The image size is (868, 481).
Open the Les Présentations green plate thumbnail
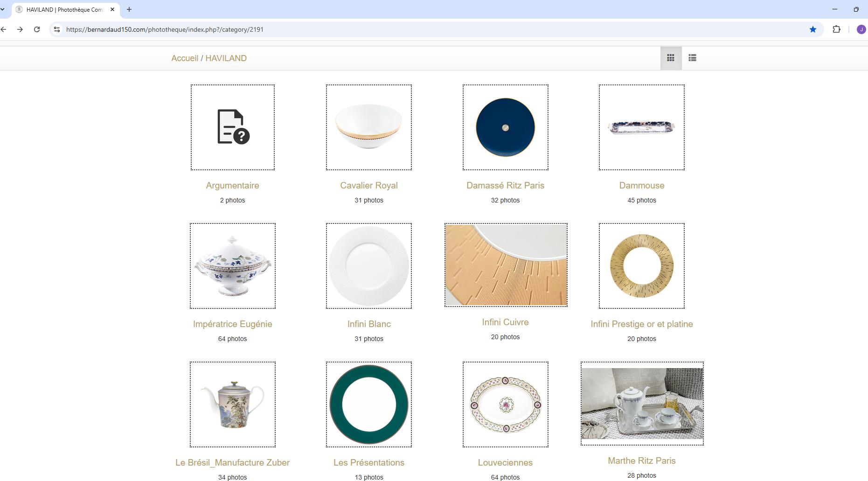click(369, 404)
